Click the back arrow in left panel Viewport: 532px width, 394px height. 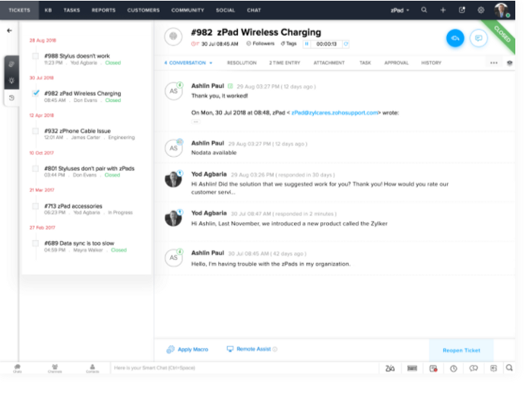[9, 30]
